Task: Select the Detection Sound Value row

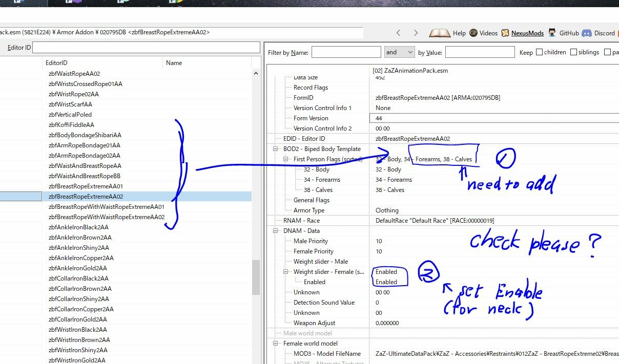Action: (324, 303)
